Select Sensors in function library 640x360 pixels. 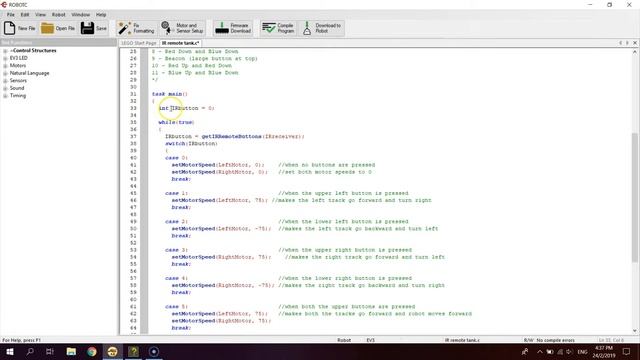(18, 80)
